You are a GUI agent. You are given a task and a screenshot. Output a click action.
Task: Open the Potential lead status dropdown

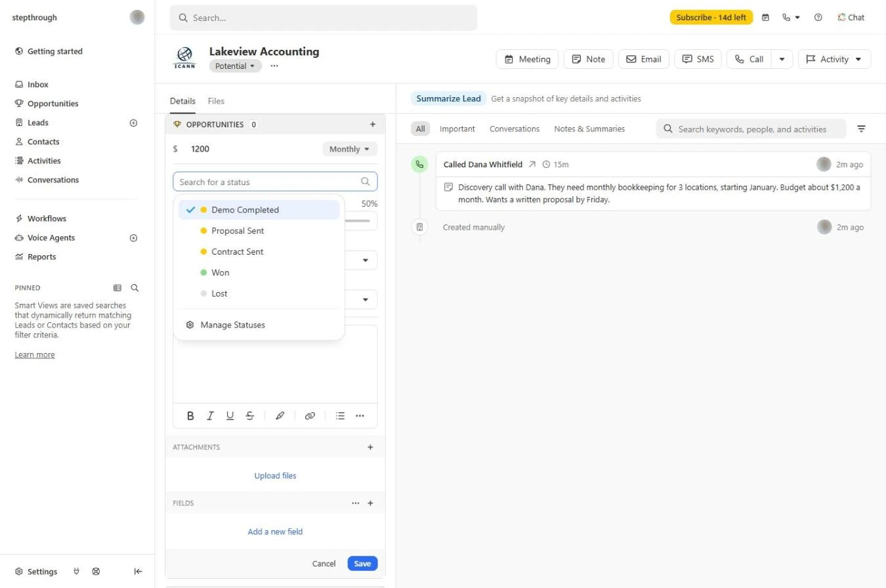click(235, 66)
